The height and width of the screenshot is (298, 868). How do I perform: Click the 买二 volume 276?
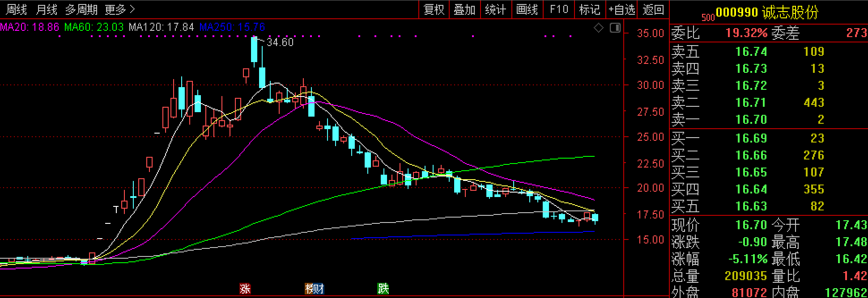click(814, 155)
